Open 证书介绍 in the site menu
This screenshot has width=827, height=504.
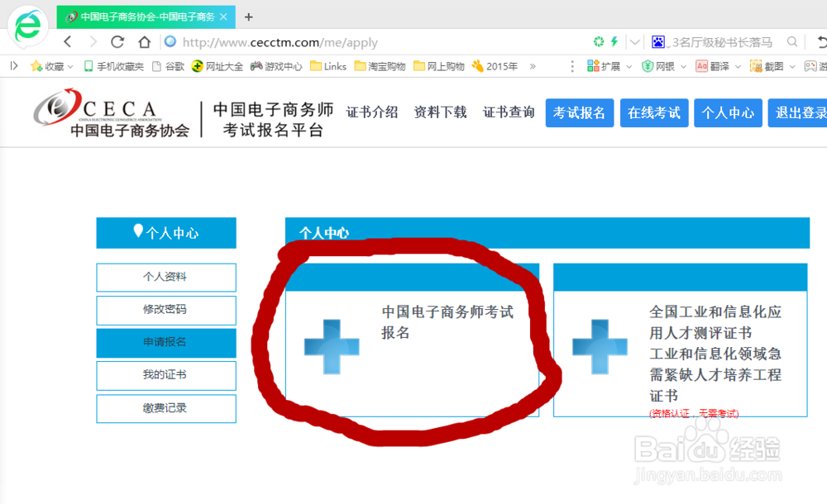coord(372,112)
